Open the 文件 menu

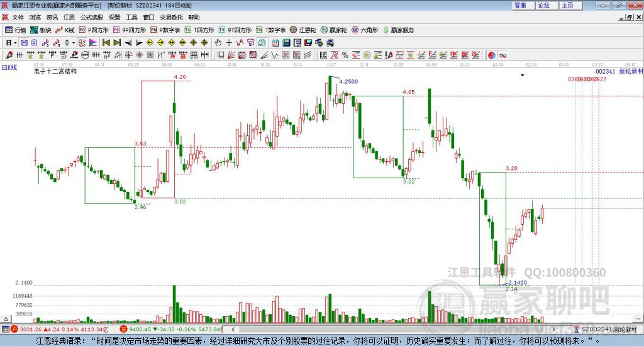tap(18, 17)
